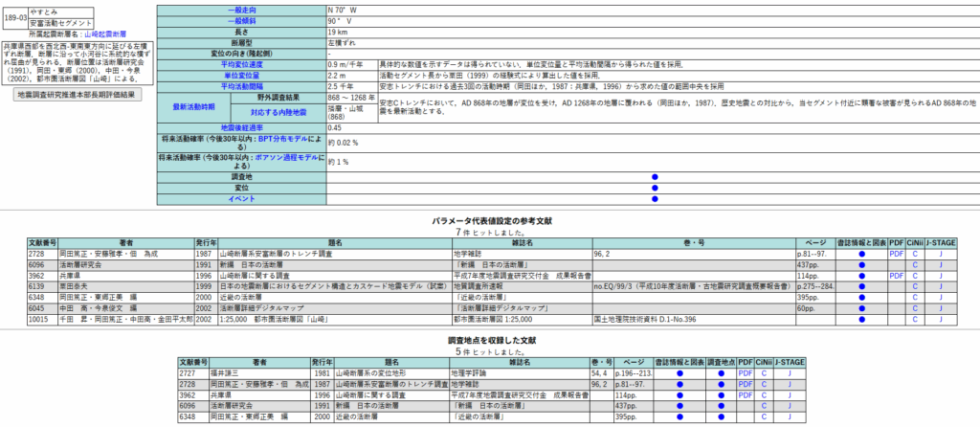980x427 pixels.
Task: Click the blue dot in the 変位 row
Action: (x=655, y=188)
